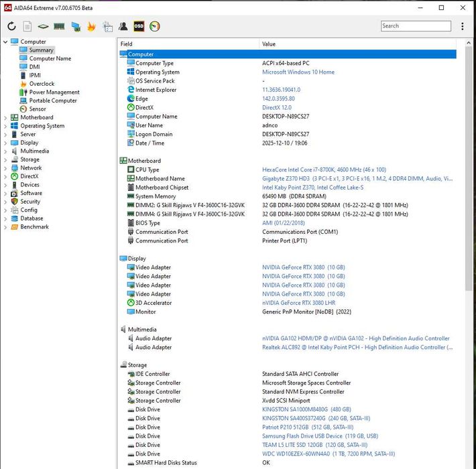Expand the Motherboard tree node
This screenshot has width=476, height=469.
pos(5,118)
